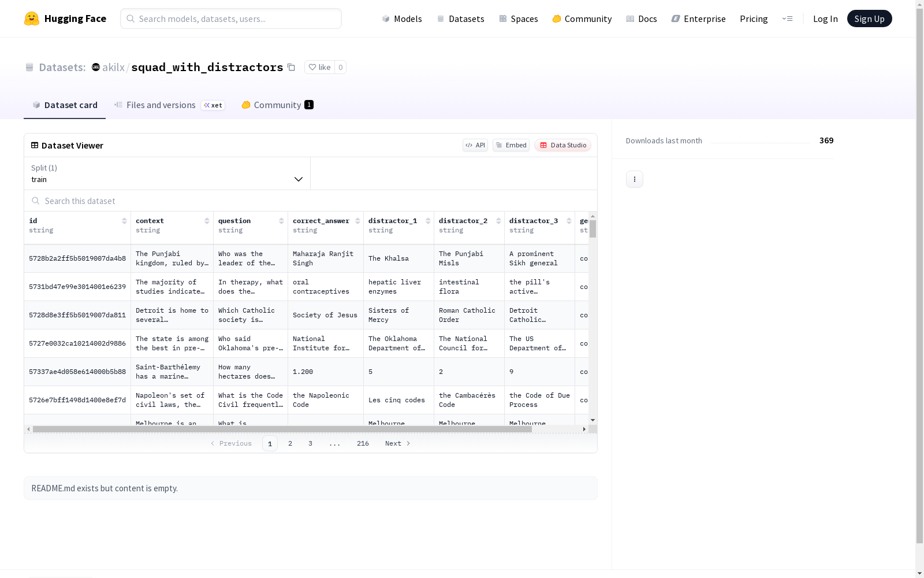Click the Next page button

coord(398,443)
